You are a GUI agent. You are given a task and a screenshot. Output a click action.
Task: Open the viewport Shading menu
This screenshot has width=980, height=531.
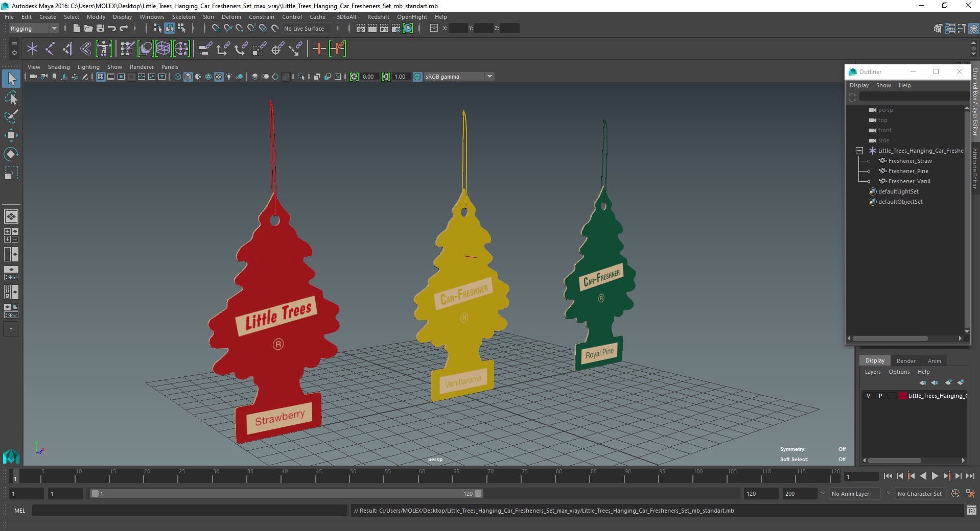point(59,67)
